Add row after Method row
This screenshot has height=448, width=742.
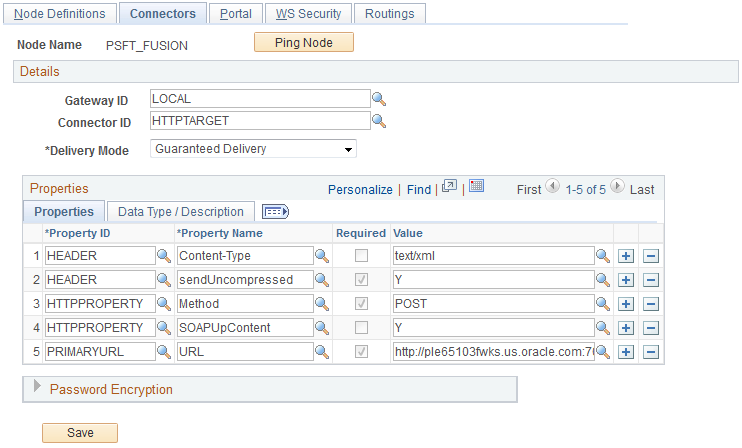tap(626, 304)
